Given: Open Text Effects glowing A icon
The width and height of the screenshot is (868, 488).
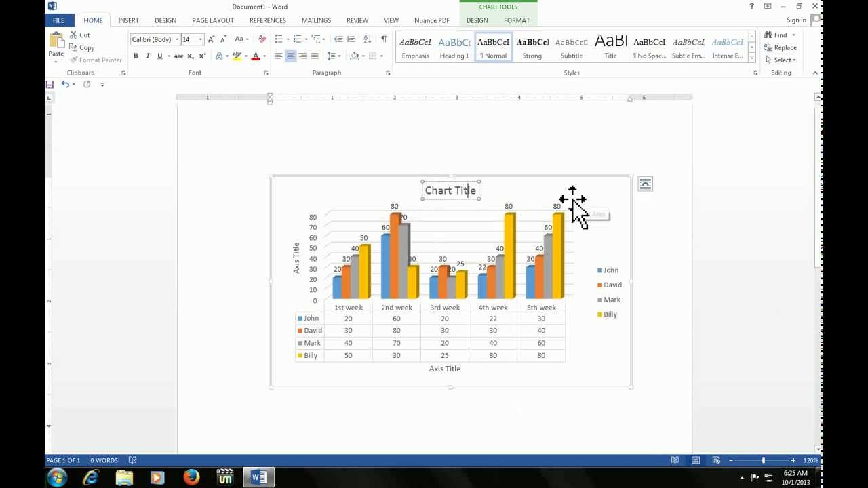Looking at the screenshot, I should coord(218,56).
